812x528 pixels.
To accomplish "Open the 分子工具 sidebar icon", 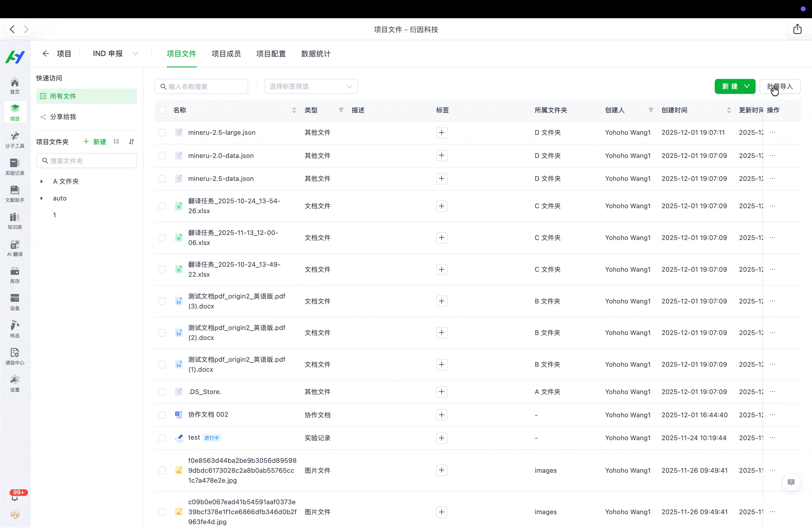I will coord(15,139).
